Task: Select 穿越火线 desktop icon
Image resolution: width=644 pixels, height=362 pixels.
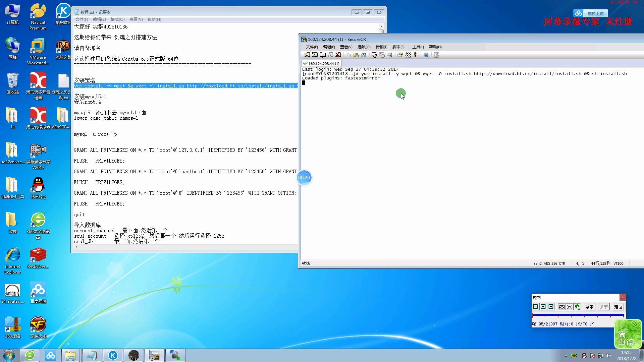Action: pos(38,327)
